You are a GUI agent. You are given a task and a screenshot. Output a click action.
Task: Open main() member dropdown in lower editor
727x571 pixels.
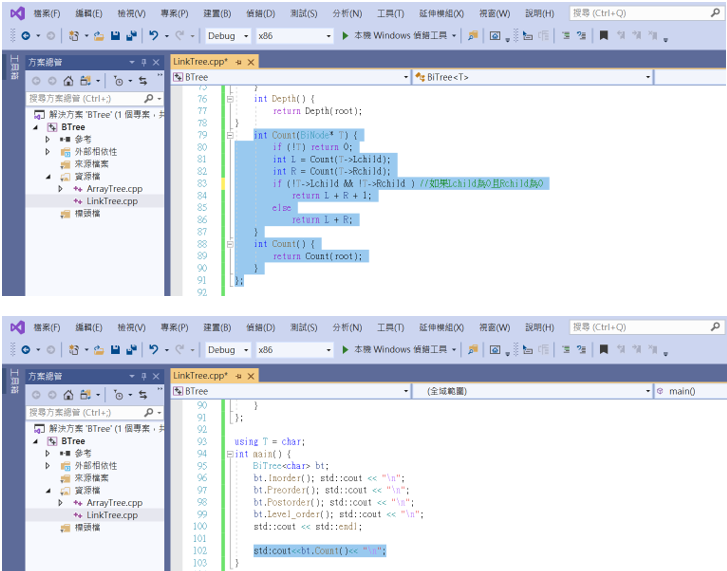[690, 392]
